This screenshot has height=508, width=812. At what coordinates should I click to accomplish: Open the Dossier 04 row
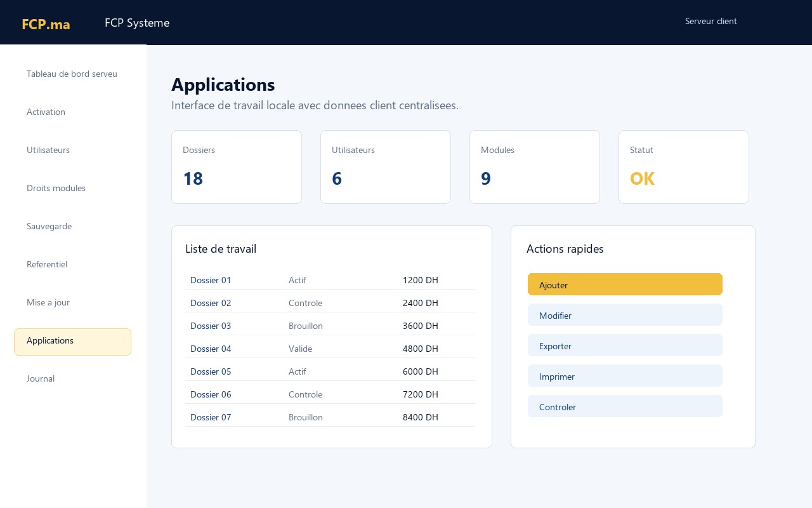point(330,349)
